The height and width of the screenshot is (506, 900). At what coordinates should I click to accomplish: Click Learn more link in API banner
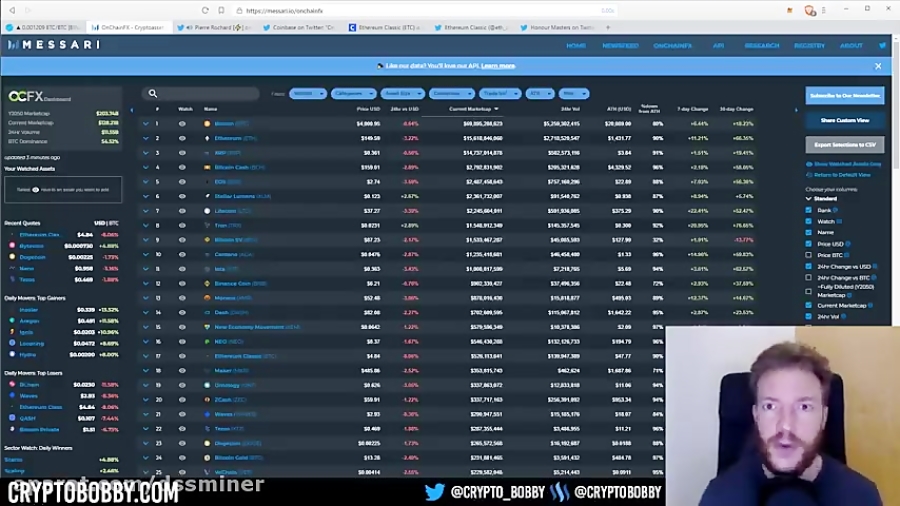point(498,66)
